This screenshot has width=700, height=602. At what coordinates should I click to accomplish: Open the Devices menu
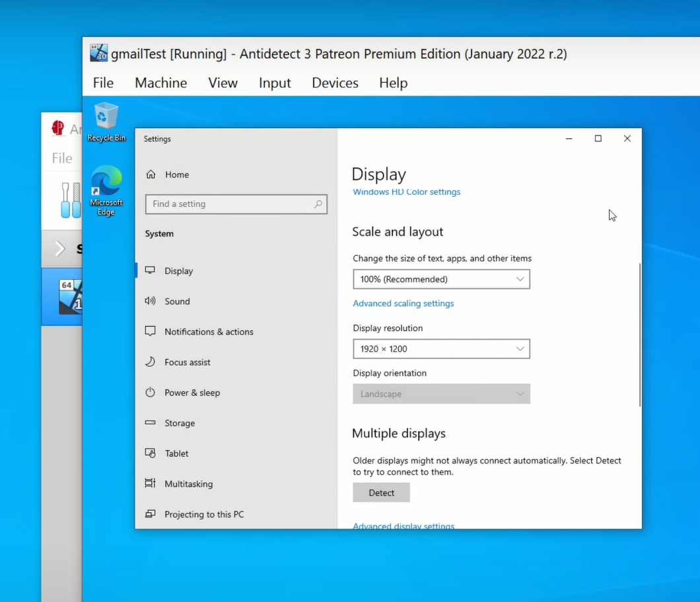click(335, 83)
